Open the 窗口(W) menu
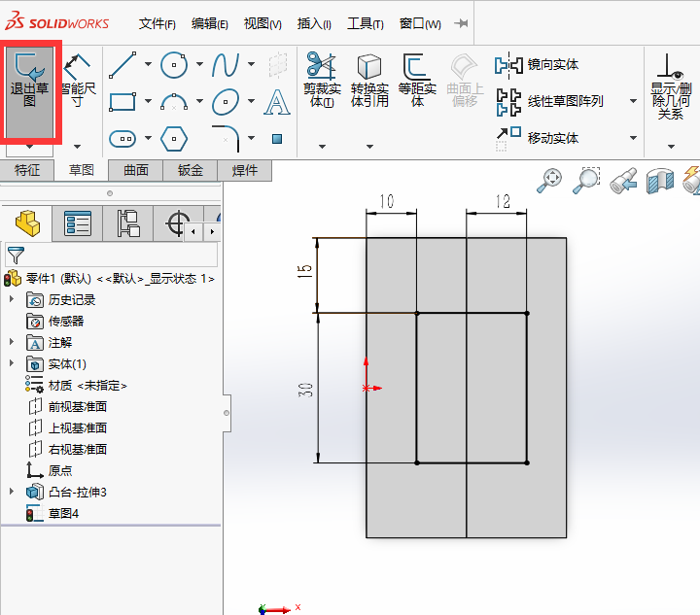 click(420, 23)
